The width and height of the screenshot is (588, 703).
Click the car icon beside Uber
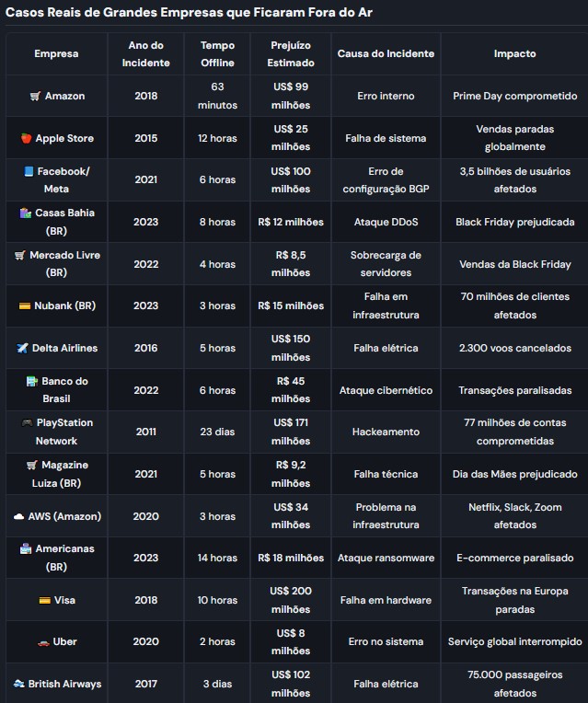42,642
